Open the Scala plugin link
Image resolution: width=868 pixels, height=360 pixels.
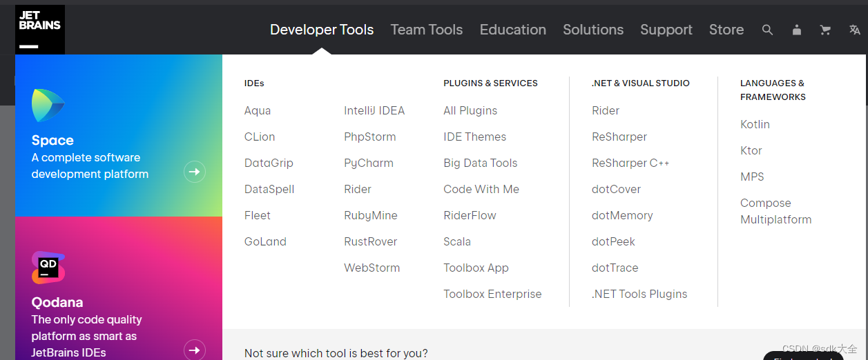457,241
